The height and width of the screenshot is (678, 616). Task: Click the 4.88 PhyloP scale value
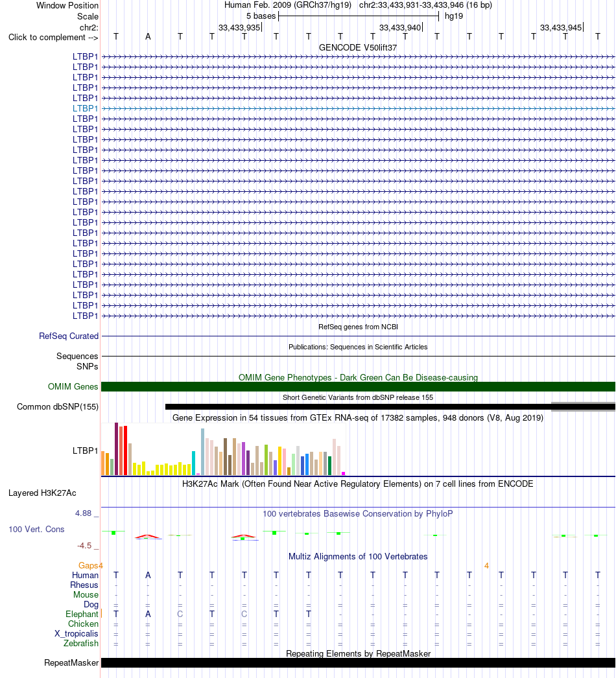click(84, 513)
